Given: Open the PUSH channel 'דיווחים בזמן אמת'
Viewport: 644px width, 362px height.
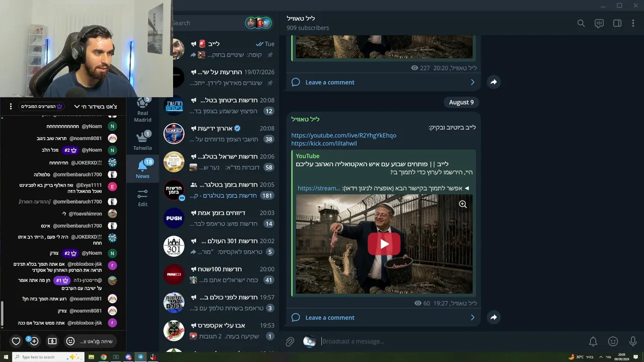Looking at the screenshot, I should (x=218, y=218).
